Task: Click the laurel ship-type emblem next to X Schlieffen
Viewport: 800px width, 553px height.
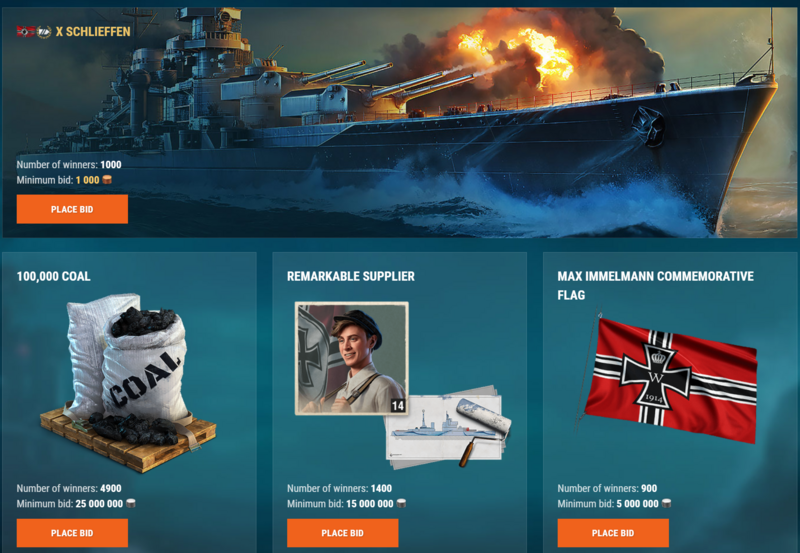Action: coord(44,32)
